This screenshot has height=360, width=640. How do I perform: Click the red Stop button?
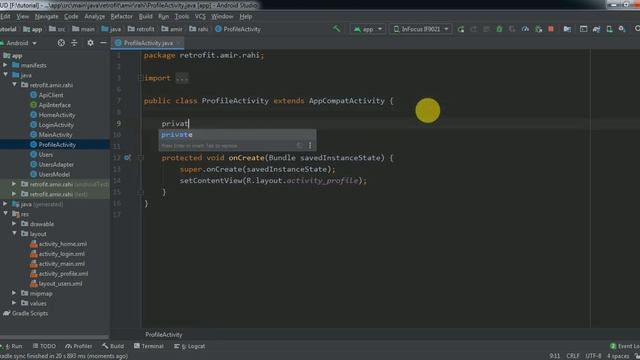(551, 29)
